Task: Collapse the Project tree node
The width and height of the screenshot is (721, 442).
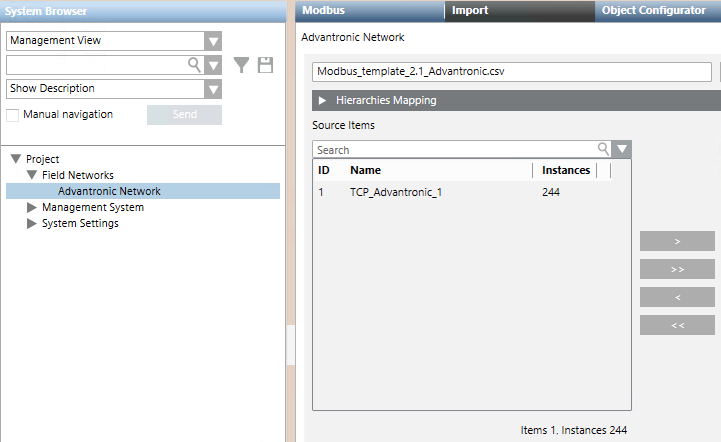Action: 16,159
